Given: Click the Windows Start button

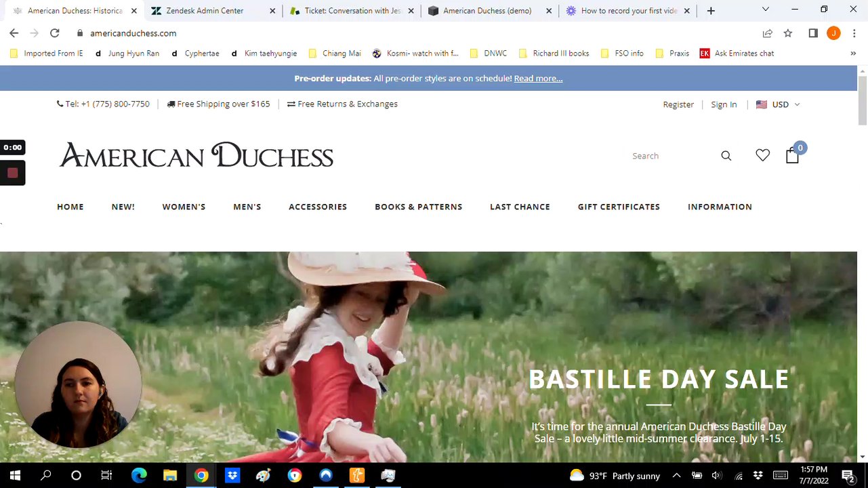Looking at the screenshot, I should coord(15,475).
